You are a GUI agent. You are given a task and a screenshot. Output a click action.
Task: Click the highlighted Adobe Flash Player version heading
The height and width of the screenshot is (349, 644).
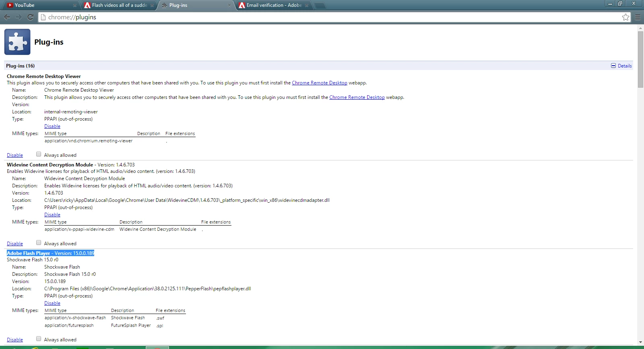coord(50,253)
